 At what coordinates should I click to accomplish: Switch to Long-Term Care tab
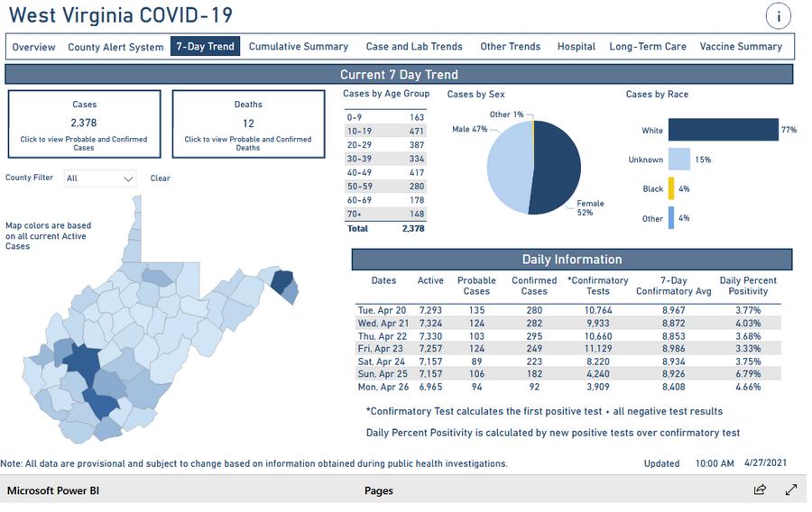[648, 47]
